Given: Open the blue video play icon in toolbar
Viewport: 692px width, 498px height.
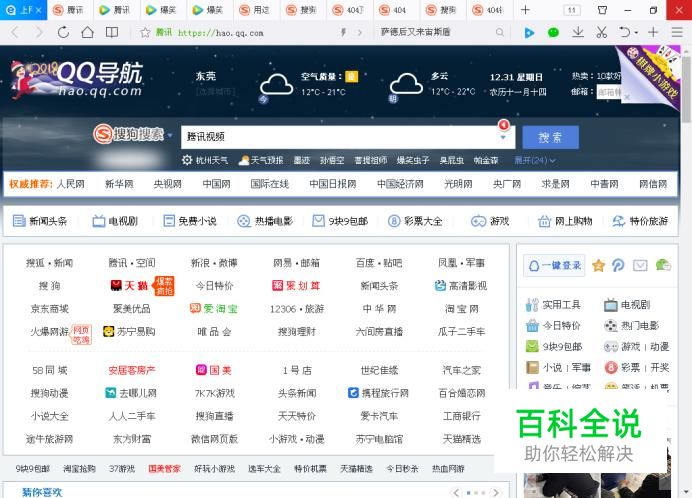Looking at the screenshot, I should [x=529, y=32].
